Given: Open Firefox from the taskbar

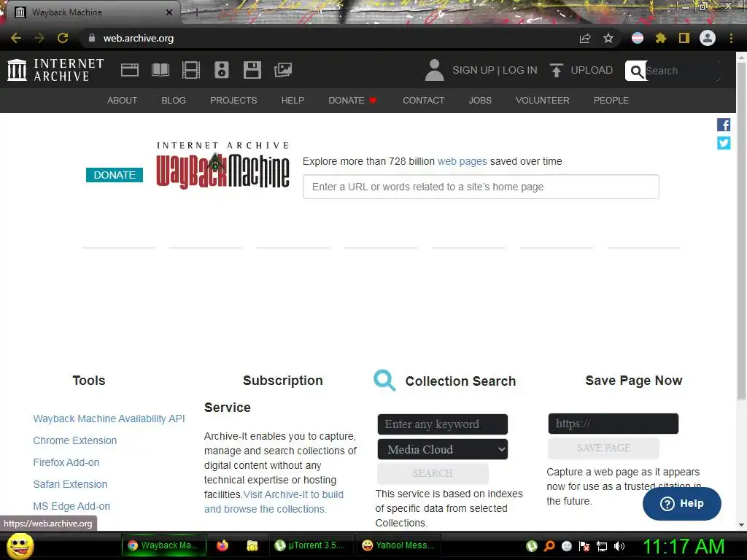Looking at the screenshot, I should 222,545.
